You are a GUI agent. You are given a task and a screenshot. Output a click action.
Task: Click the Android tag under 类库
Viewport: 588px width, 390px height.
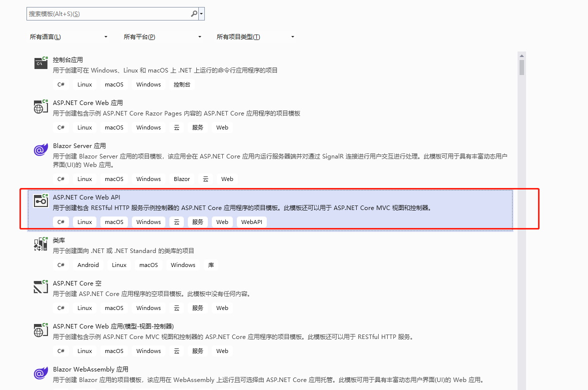click(x=88, y=264)
